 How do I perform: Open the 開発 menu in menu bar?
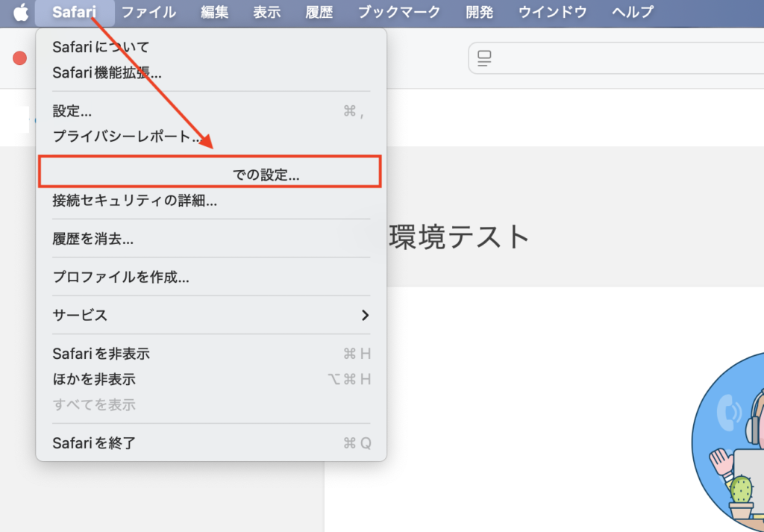[x=480, y=12]
